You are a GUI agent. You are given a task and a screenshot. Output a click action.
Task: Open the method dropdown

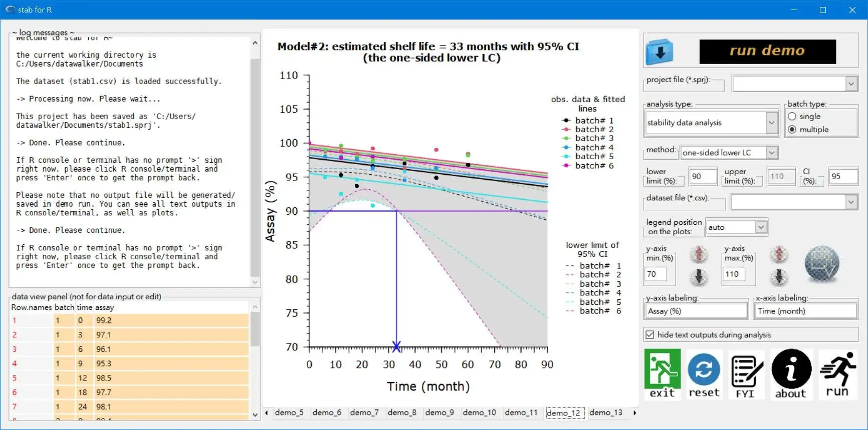[772, 152]
